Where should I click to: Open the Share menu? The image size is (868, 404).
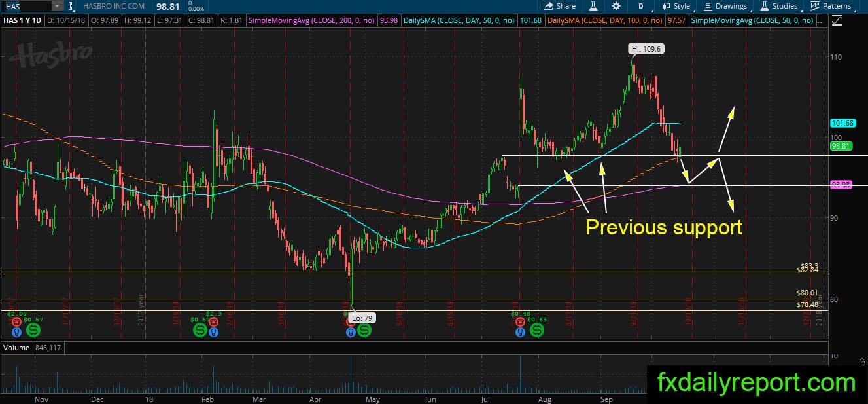[x=561, y=6]
